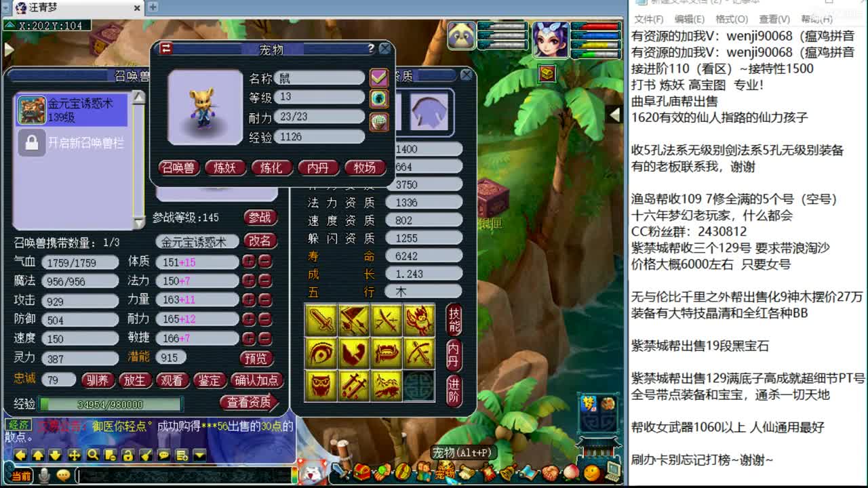The height and width of the screenshot is (488, 868).
Task: Click the peach icon on bottom toolbar
Action: [572, 472]
